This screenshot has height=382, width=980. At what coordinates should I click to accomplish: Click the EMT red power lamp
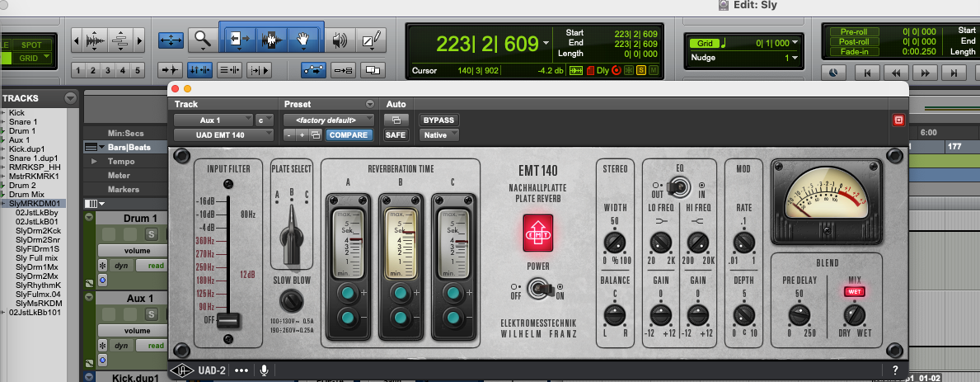pos(537,233)
